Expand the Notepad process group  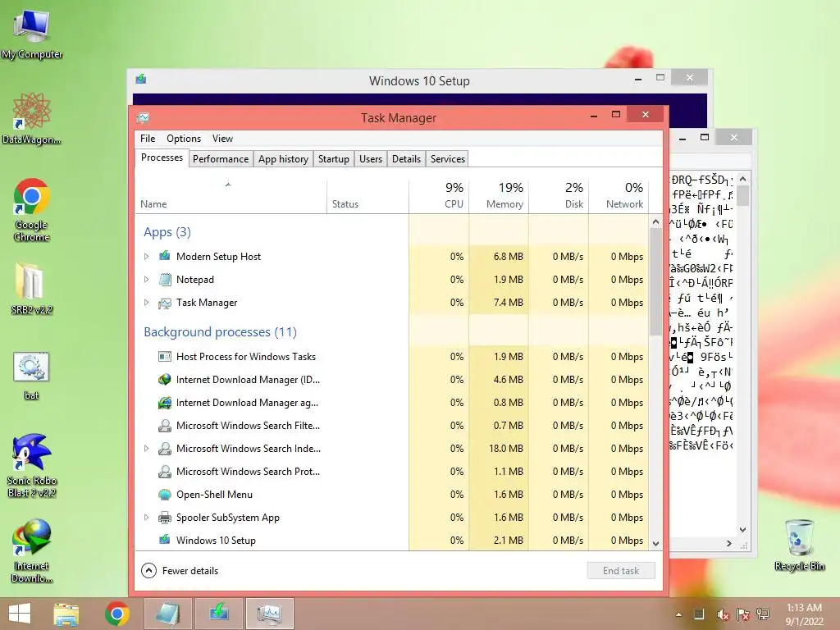coord(146,279)
